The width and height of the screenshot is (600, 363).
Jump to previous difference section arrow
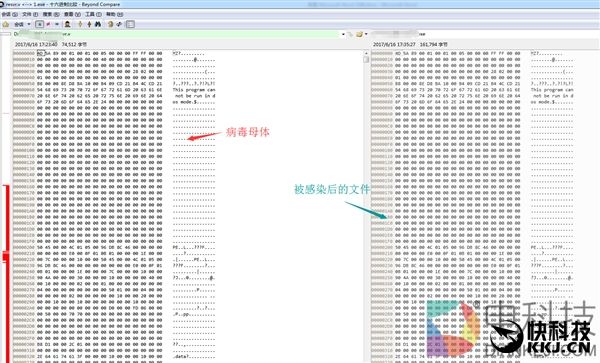click(80, 24)
